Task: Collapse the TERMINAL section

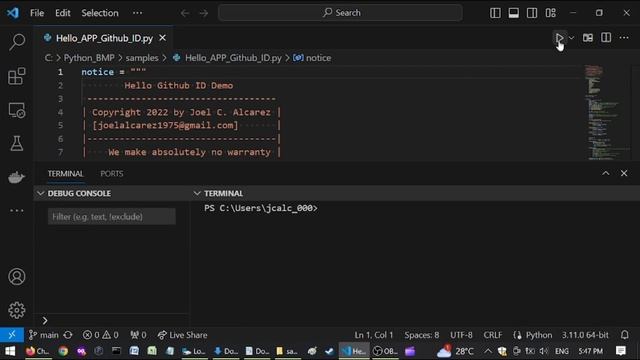Action: 197,193
